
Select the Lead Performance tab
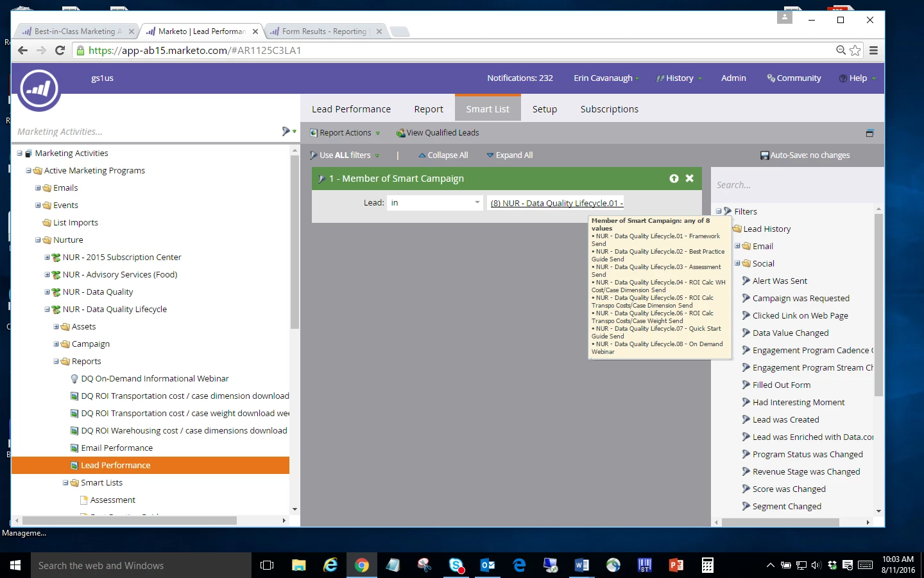point(351,109)
